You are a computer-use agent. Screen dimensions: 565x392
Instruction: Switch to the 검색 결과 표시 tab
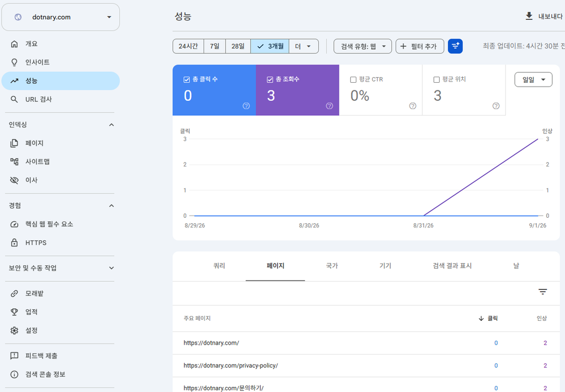click(452, 266)
